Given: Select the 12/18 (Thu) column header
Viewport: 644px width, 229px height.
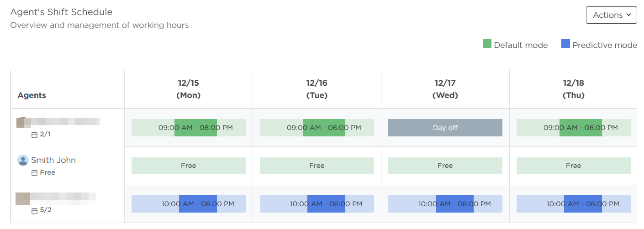Looking at the screenshot, I should 573,89.
